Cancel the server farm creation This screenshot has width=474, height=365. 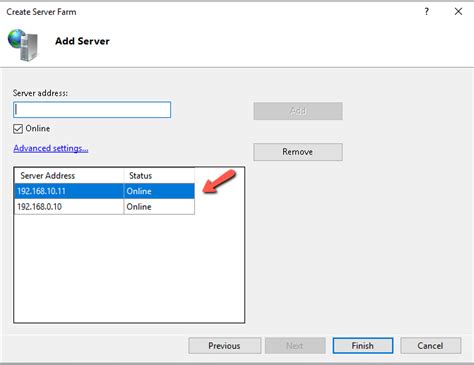(x=430, y=346)
